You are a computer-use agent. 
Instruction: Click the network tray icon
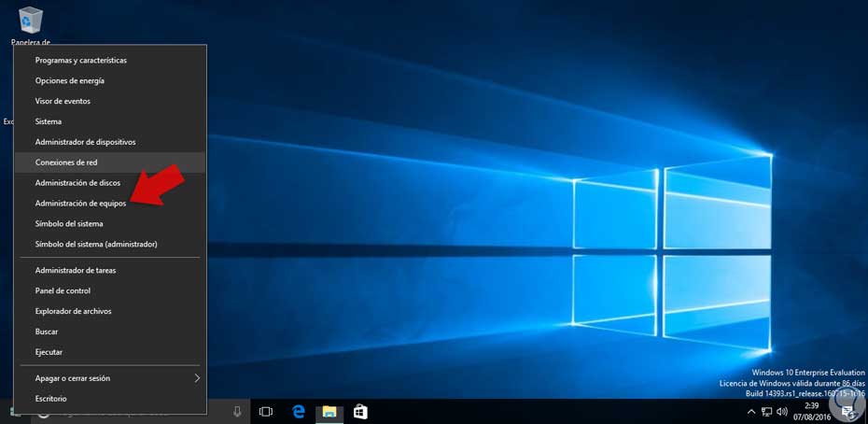(766, 412)
